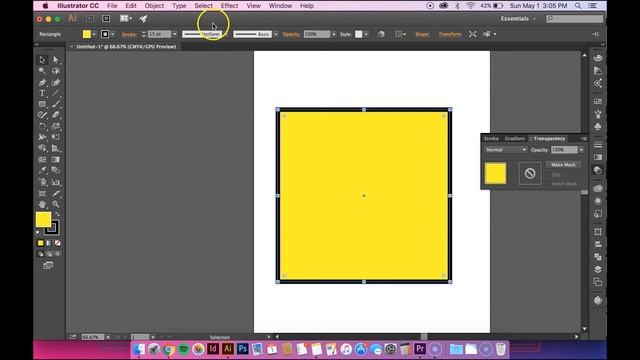
Task: Select the Column Graph tool
Action: [56, 182]
